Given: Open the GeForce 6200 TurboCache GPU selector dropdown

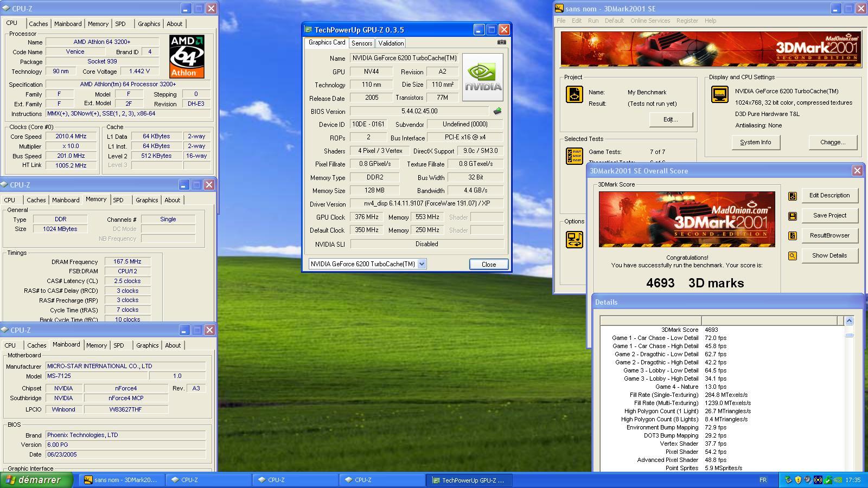Looking at the screenshot, I should click(x=422, y=264).
